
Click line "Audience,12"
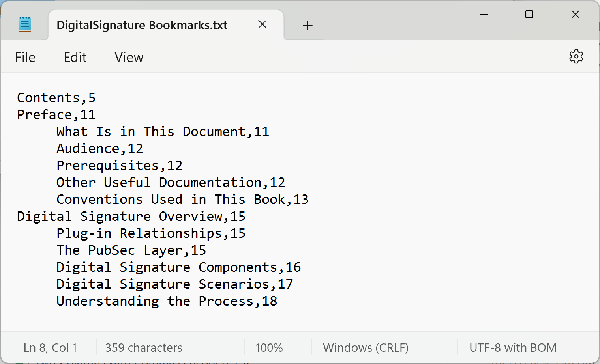click(x=100, y=148)
